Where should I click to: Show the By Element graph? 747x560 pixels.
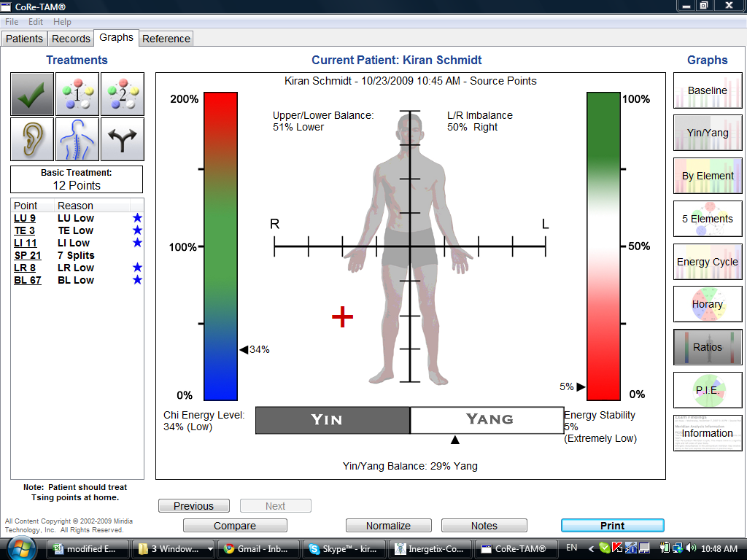click(x=708, y=176)
